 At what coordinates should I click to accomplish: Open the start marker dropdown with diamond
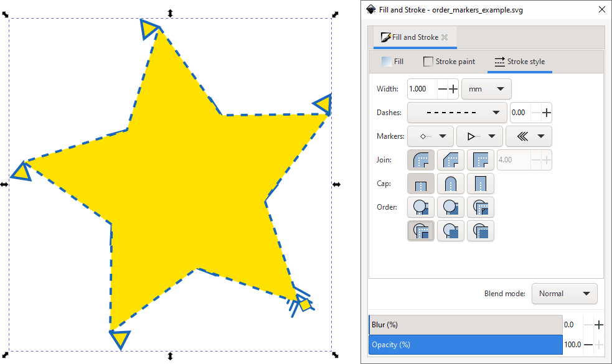pos(430,136)
